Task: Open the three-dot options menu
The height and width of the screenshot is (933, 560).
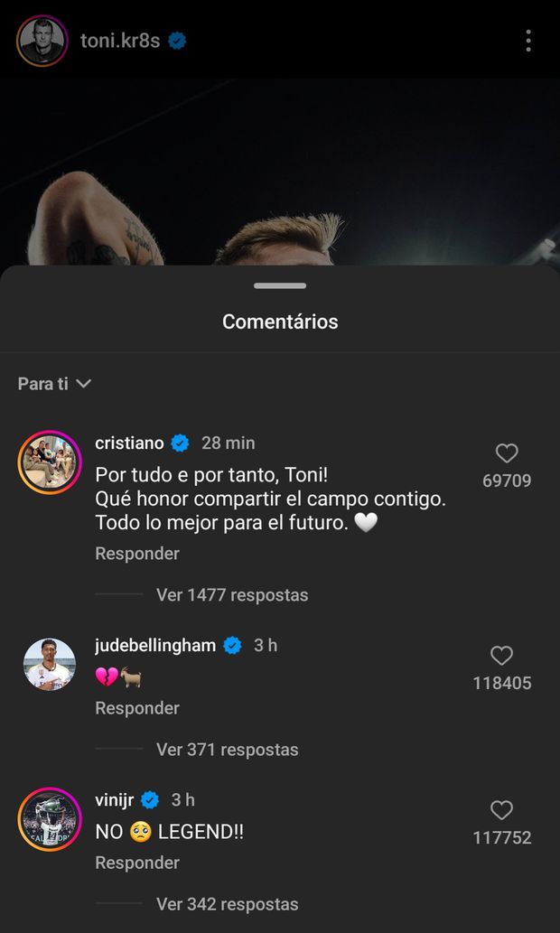Action: pyautogui.click(x=528, y=41)
